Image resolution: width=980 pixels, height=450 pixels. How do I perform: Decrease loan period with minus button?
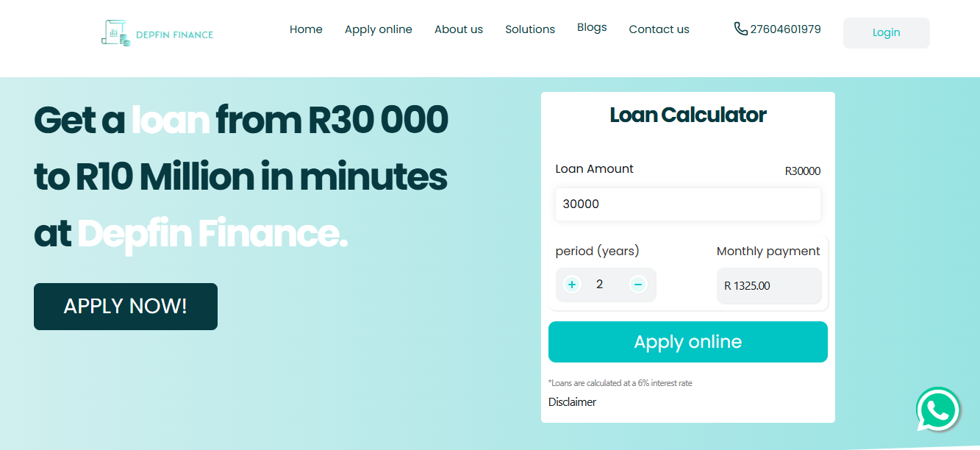[x=638, y=285]
